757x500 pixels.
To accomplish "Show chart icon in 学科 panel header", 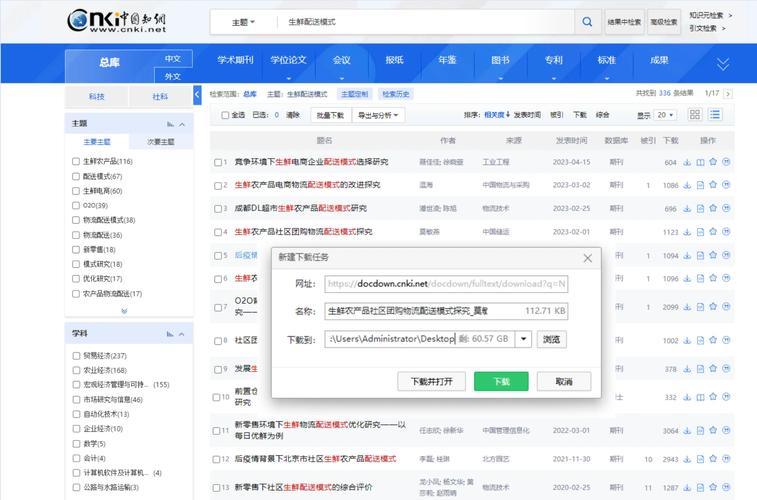I will tap(170, 334).
